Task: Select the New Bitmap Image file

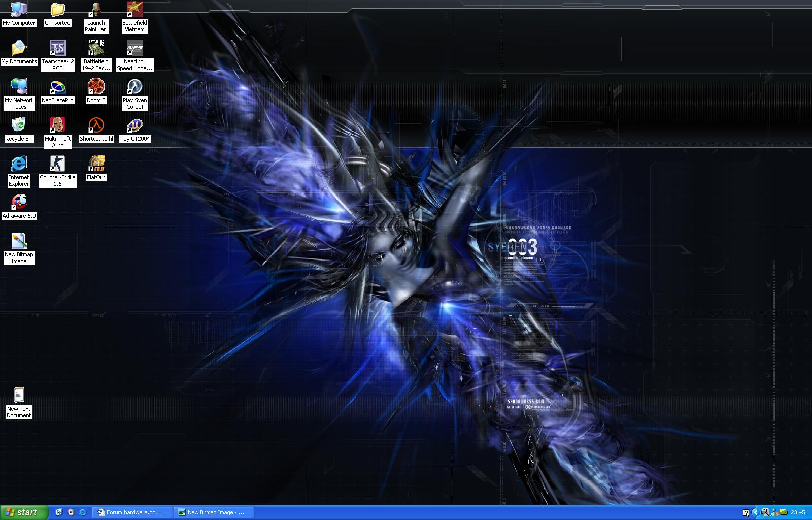Action: pyautogui.click(x=19, y=248)
